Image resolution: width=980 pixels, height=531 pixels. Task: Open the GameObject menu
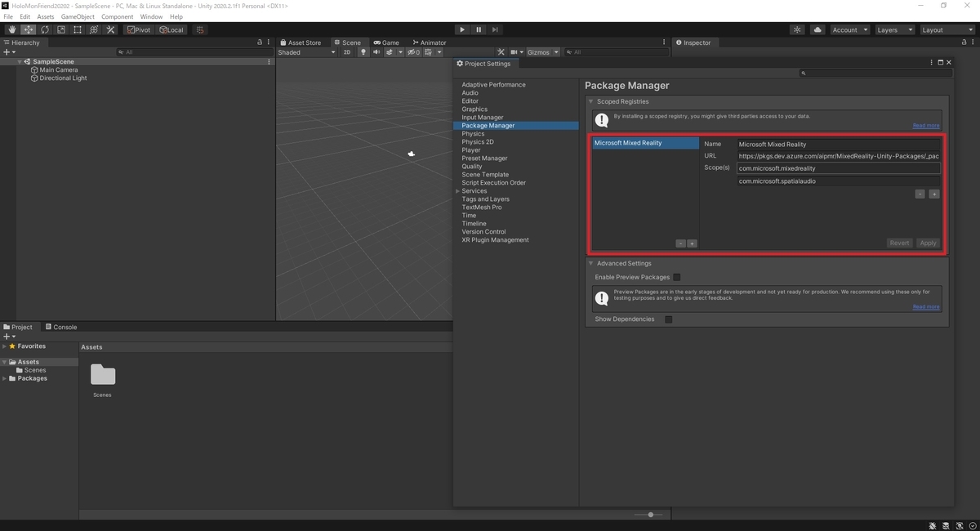pyautogui.click(x=78, y=16)
